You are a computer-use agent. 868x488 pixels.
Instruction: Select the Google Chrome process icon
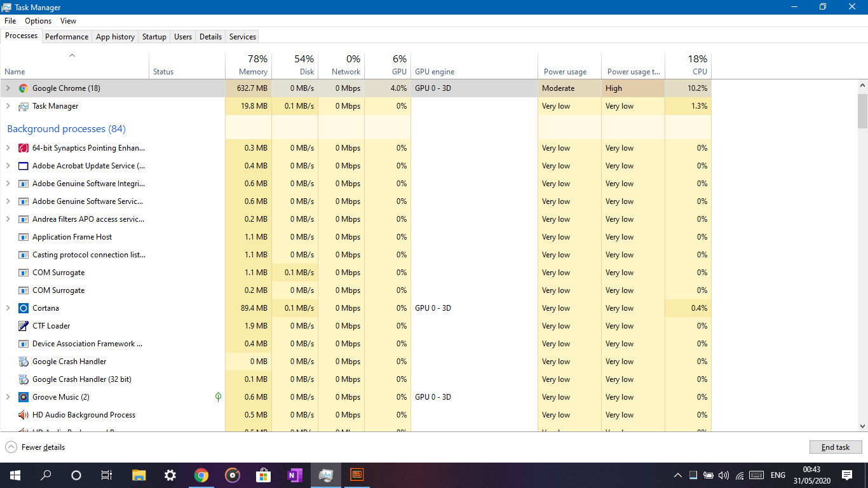click(24, 88)
